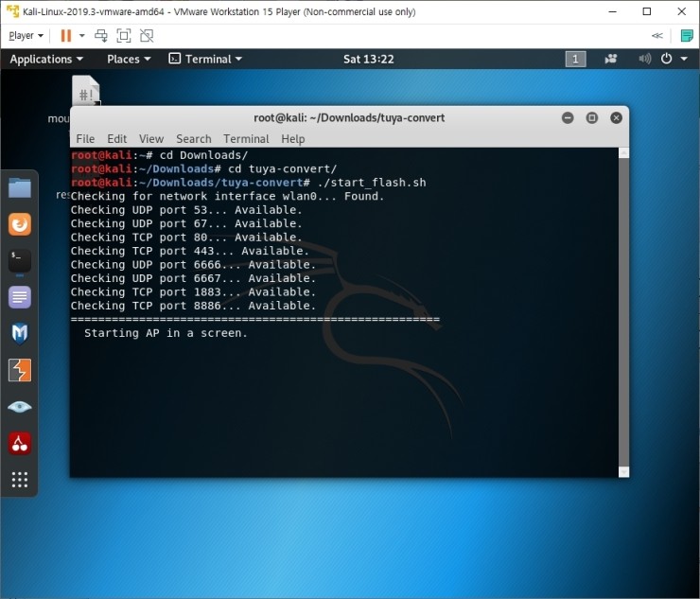Viewport: 700px width, 599px height.
Task: Open the Help menu in terminal
Action: click(x=293, y=139)
